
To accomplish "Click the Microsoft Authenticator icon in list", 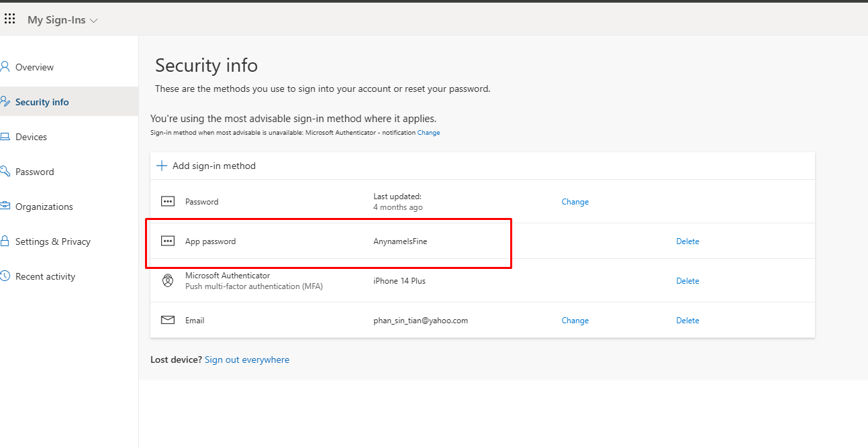I will (168, 281).
